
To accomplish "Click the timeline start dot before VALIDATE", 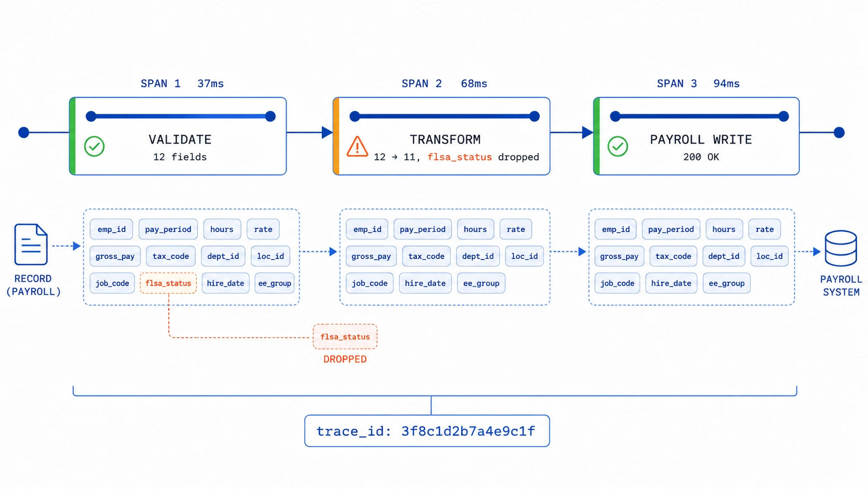I will point(24,133).
